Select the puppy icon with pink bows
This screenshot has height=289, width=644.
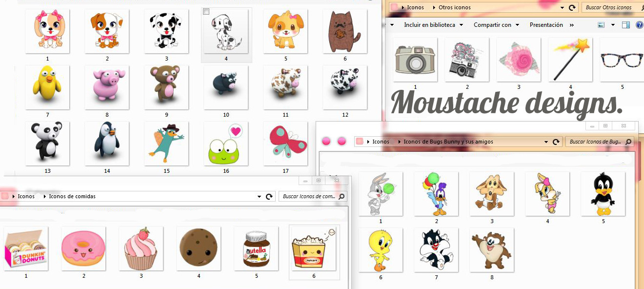pyautogui.click(x=47, y=31)
